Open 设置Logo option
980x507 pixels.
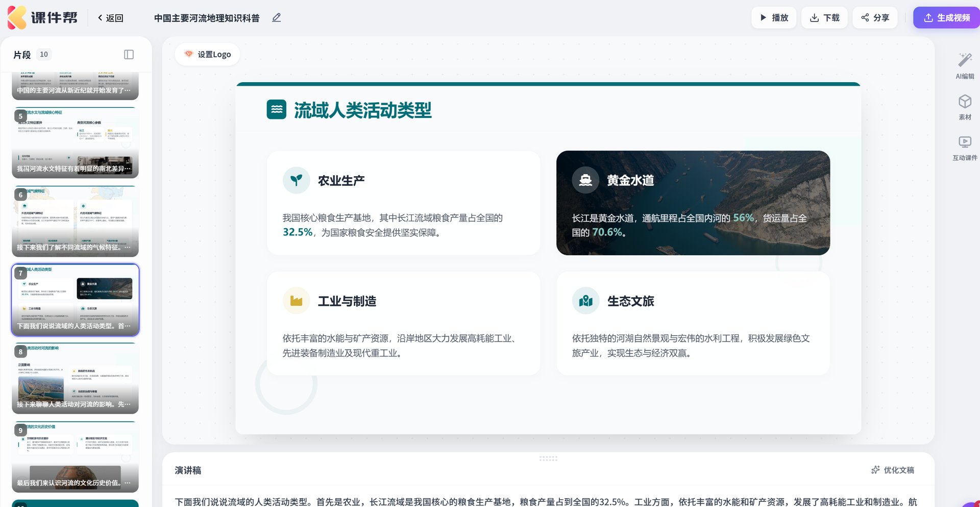208,54
